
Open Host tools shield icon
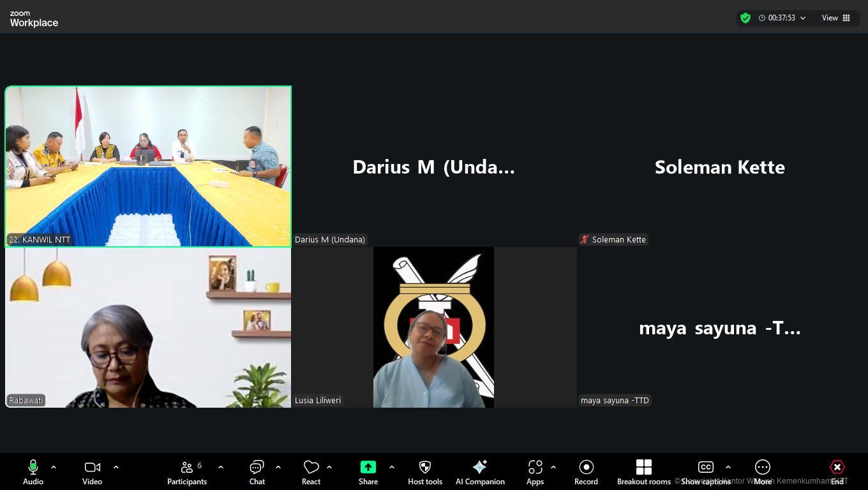[x=425, y=472]
